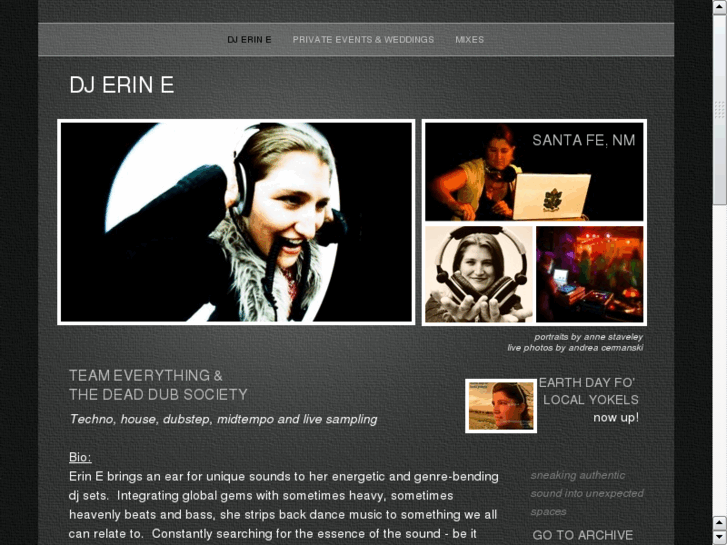Click the 'portraits by anne staveley' credit
This screenshot has height=545, width=727.
[x=588, y=337]
